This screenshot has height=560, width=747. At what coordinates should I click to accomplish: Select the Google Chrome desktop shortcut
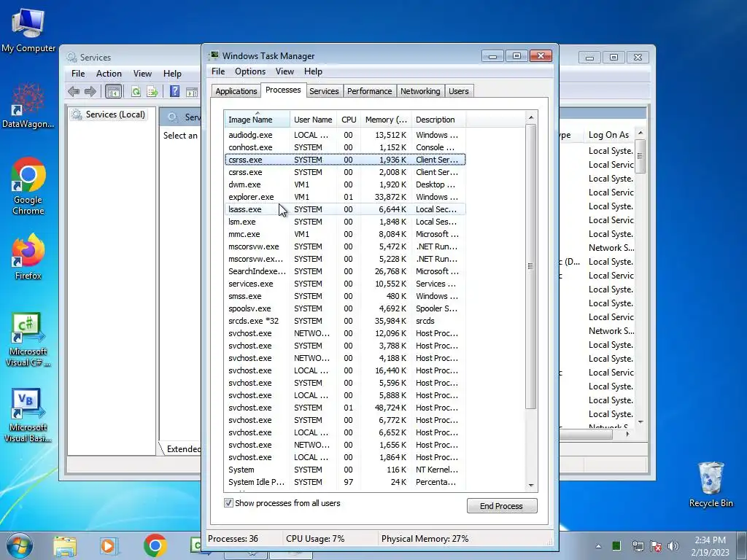point(28,186)
